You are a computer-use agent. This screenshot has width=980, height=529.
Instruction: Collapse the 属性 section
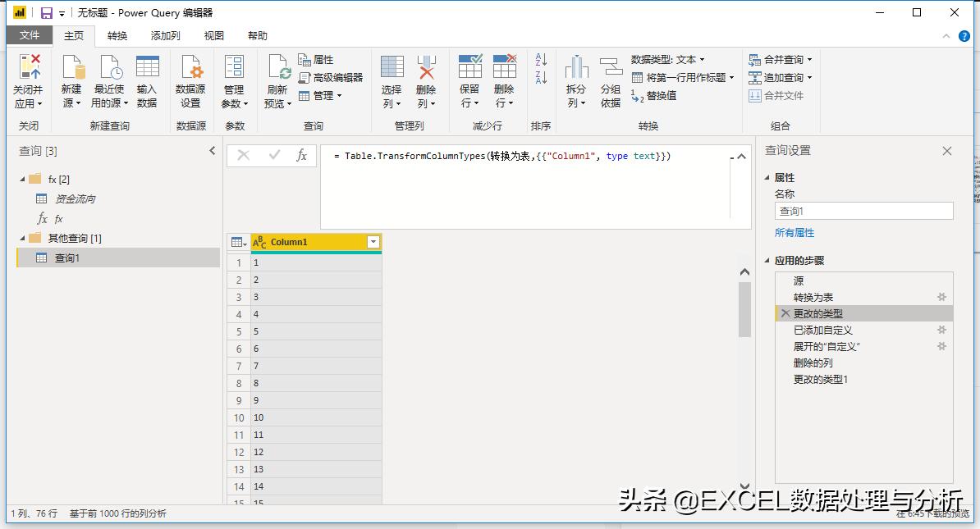pyautogui.click(x=767, y=177)
